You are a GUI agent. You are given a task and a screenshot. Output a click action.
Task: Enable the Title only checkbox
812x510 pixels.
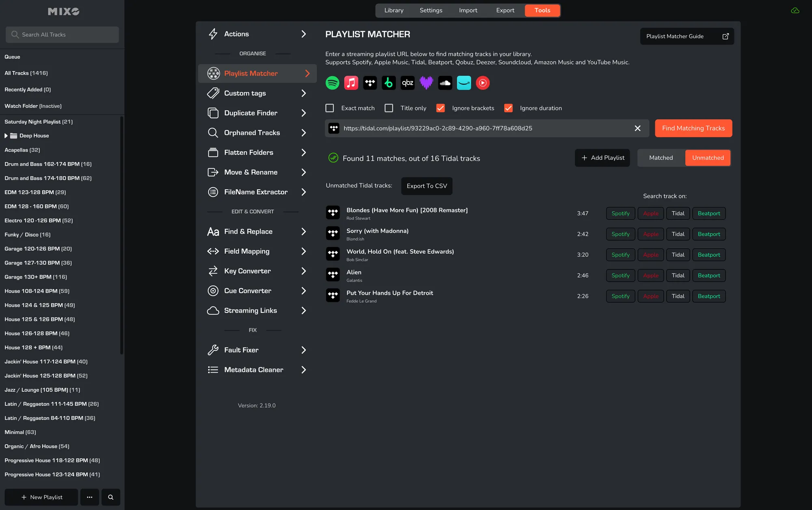(x=389, y=108)
